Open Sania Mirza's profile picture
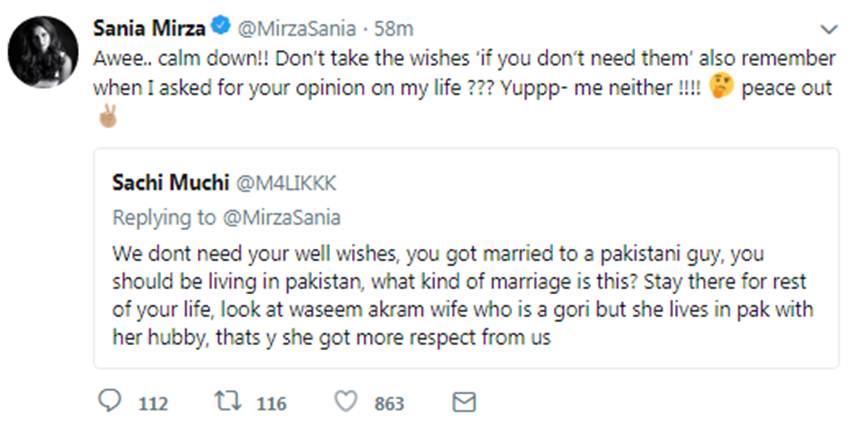 coord(43,52)
